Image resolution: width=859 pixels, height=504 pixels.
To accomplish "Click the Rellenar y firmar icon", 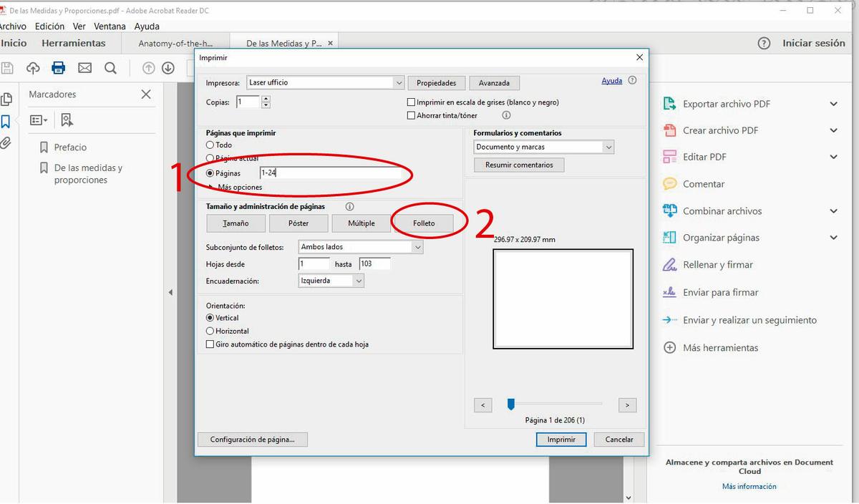I will [x=669, y=265].
